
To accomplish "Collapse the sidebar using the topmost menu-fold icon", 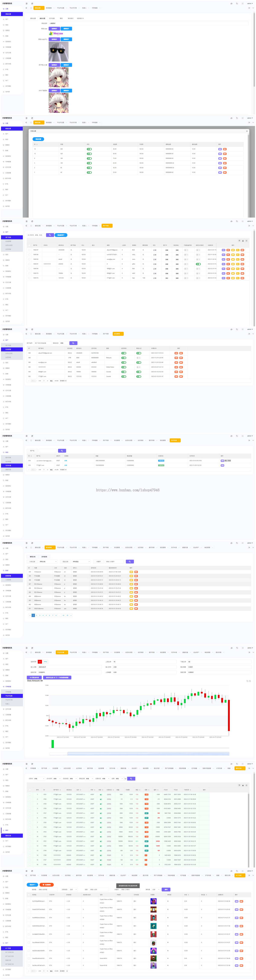I will coord(26,3).
